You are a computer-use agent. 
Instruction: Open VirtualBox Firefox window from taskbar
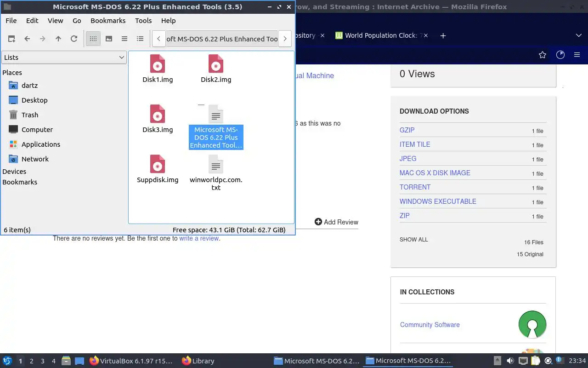[131, 361]
